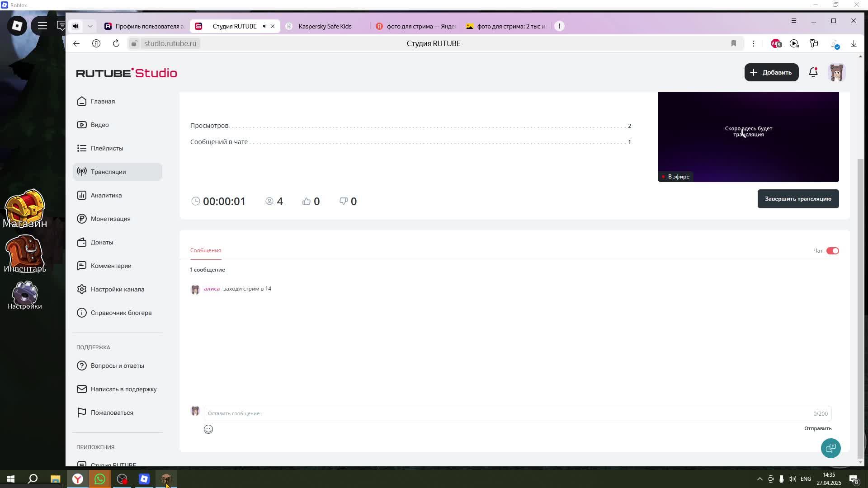Expand the tab list dropdown arrow
This screenshot has width=868, height=488.
[90, 26]
